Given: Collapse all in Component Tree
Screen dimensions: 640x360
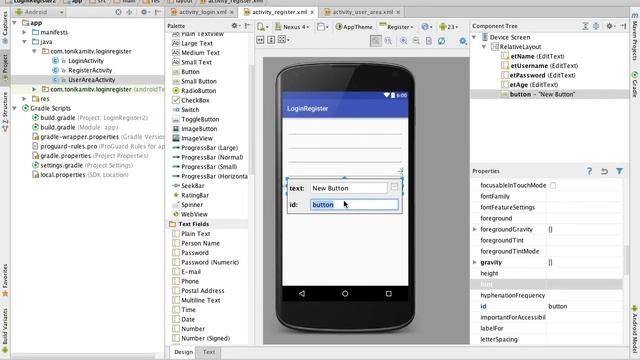Looking at the screenshot, I should (596, 26).
